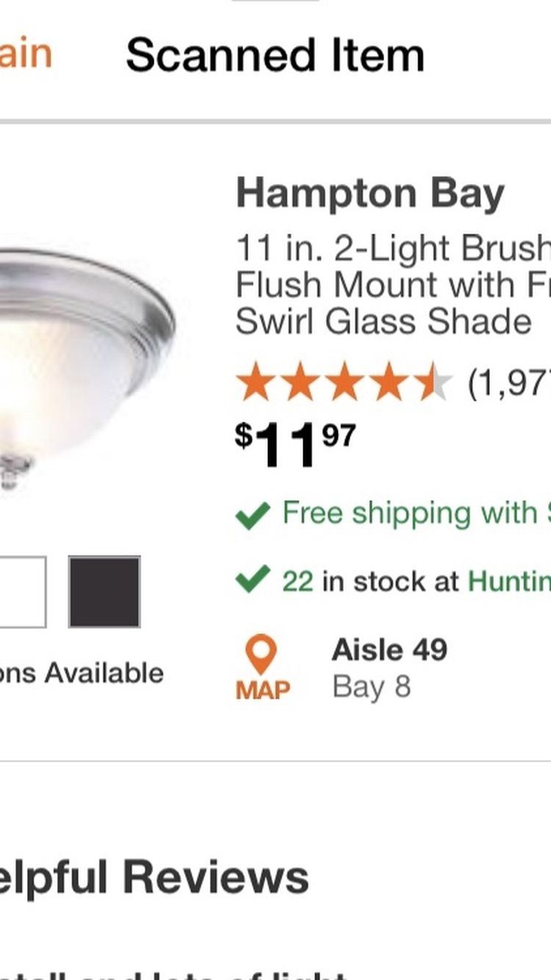551x980 pixels.
Task: Click the $11.97 price
Action: click(295, 445)
